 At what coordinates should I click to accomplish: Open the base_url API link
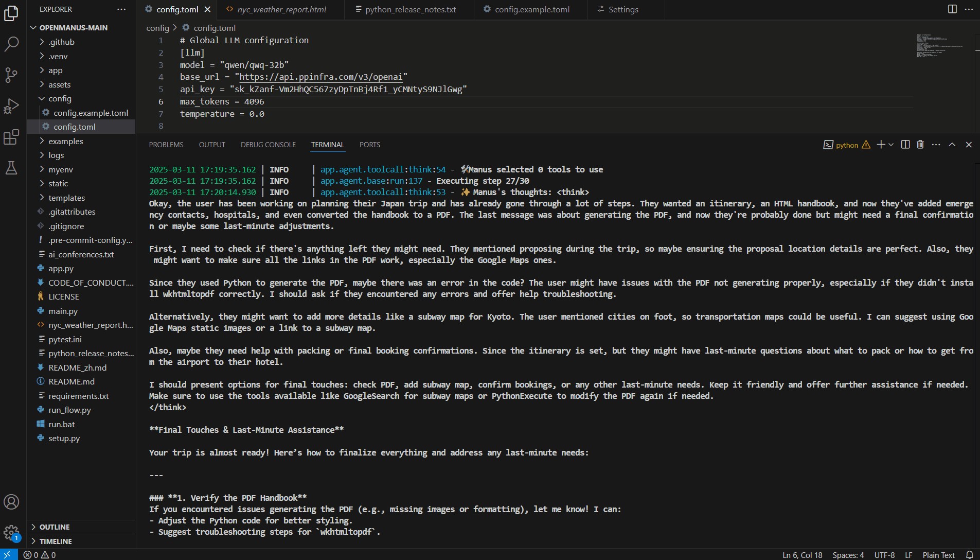click(x=321, y=77)
